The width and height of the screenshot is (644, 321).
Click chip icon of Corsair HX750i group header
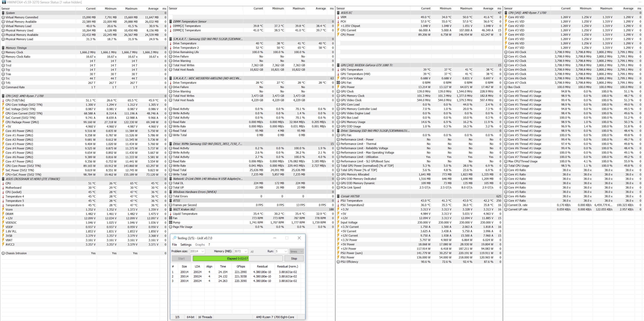click(338, 196)
